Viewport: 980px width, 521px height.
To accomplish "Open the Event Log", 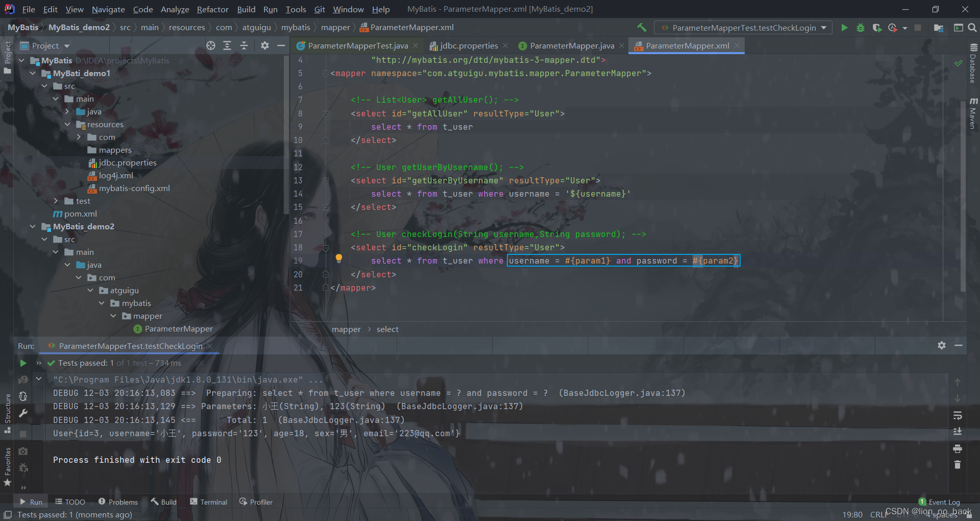I will (x=939, y=502).
